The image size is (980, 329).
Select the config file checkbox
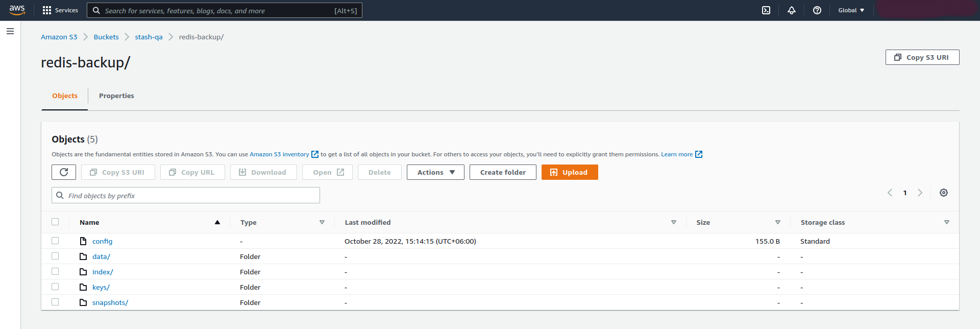pyautogui.click(x=55, y=241)
